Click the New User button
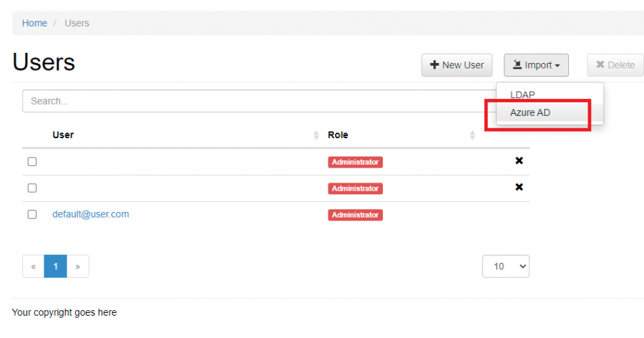Screen dimensions: 644x338 click(x=457, y=65)
